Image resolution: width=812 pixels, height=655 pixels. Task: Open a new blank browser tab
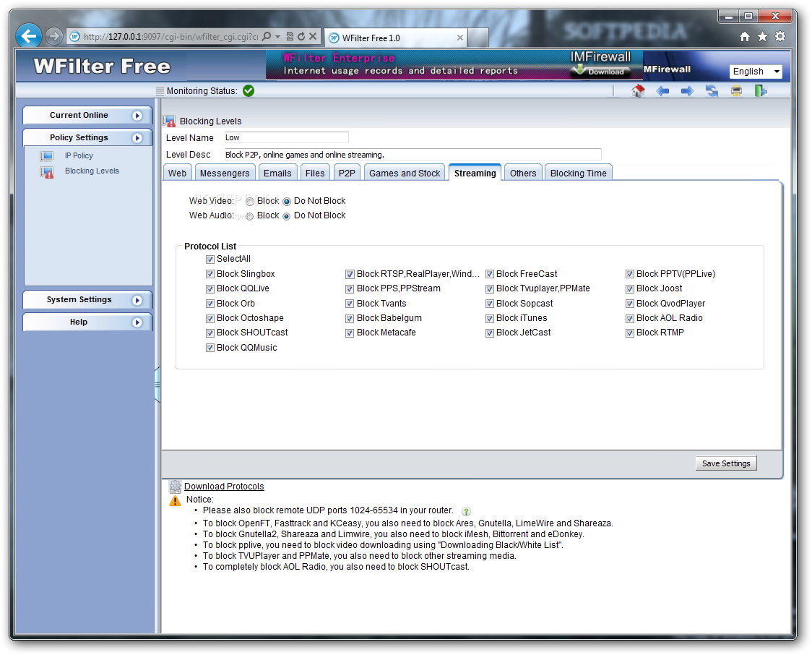tap(478, 38)
